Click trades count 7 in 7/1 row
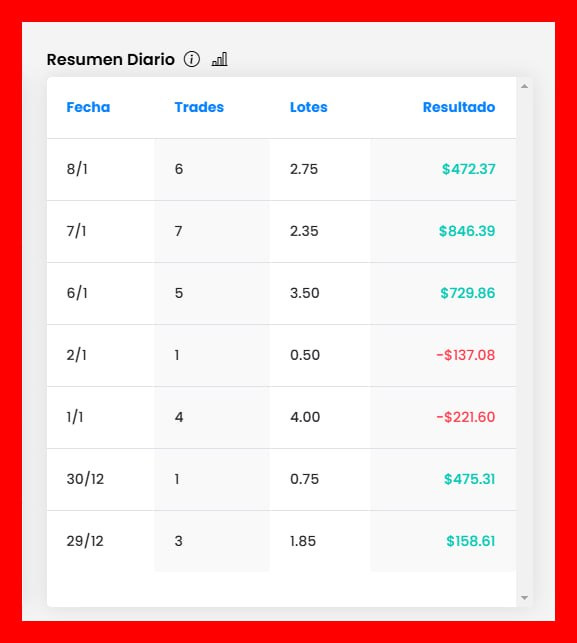 (x=178, y=231)
